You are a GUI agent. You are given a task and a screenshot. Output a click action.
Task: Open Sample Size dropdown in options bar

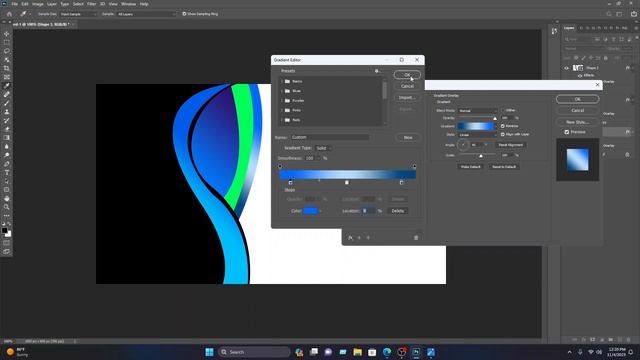pyautogui.click(x=79, y=14)
